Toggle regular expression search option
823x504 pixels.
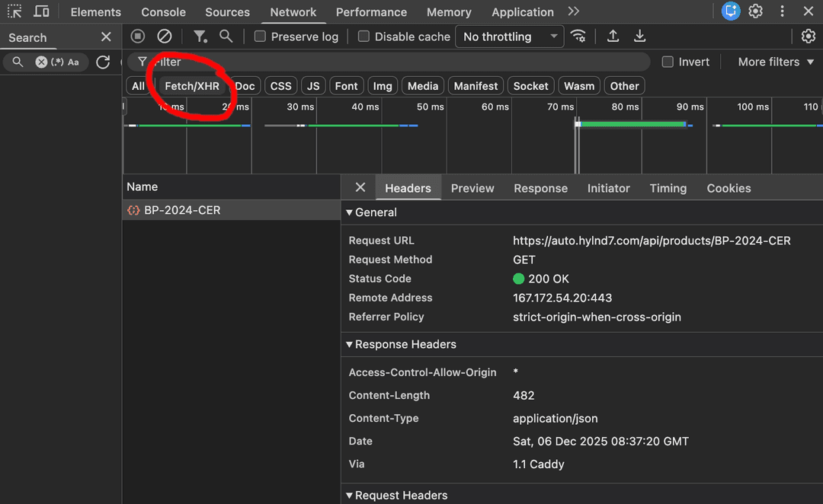click(57, 62)
